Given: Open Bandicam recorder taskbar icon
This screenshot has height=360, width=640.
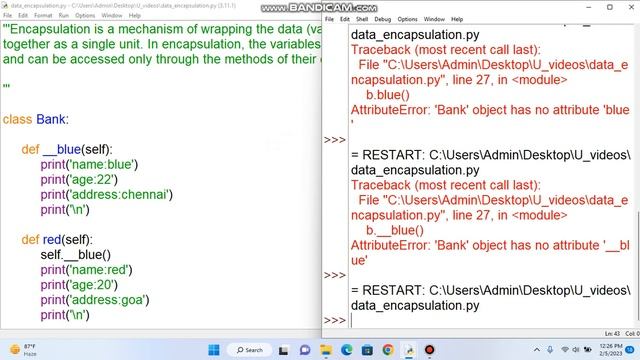Looking at the screenshot, I should [429, 350].
